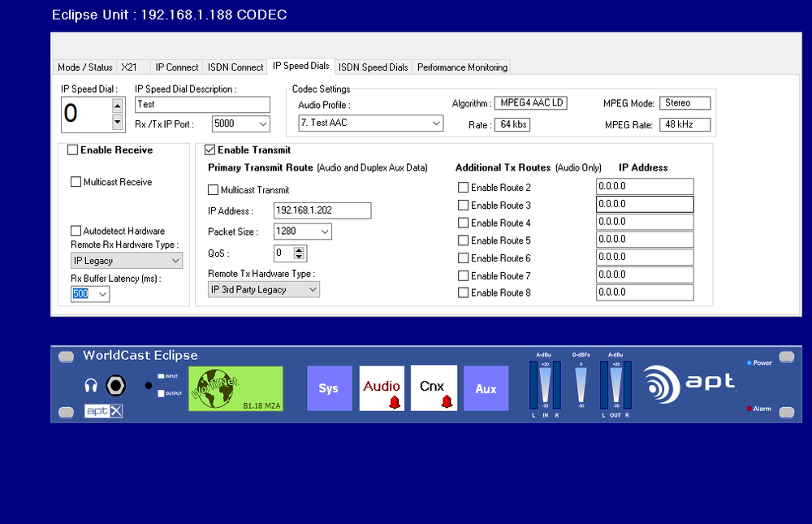Screen dimensions: 812x524
Task: Click the Cnx button with the alert bell
Action: [x=434, y=388]
